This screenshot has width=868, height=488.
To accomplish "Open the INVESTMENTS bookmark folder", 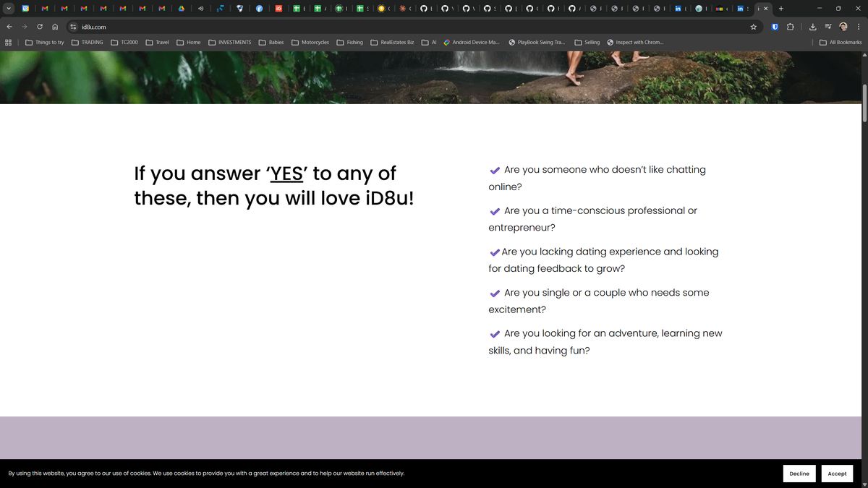I will pyautogui.click(x=230, y=43).
